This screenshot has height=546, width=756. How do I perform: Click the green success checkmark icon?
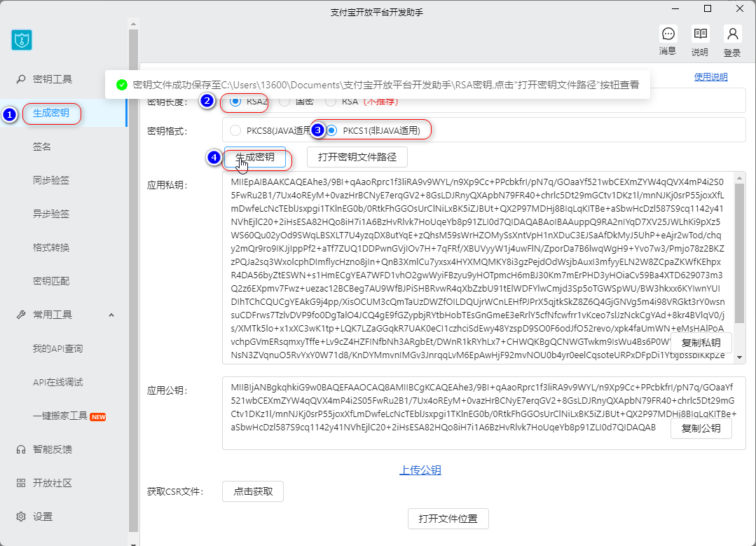(121, 85)
